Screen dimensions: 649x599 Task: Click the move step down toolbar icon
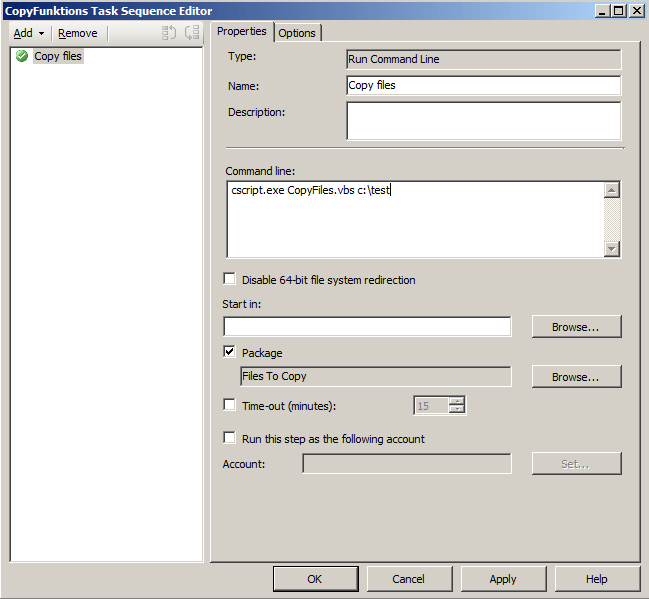click(x=192, y=33)
